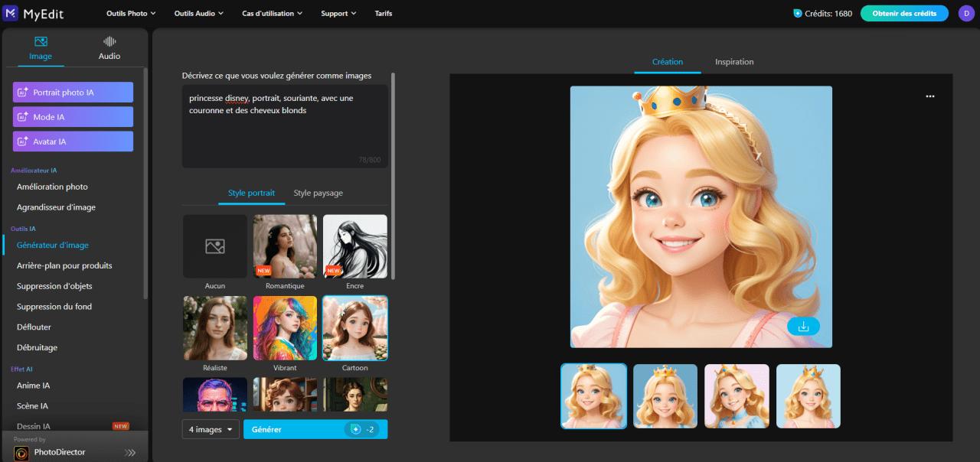The image size is (980, 462).
Task: Open the Suppression du fond tool
Action: (x=52, y=306)
